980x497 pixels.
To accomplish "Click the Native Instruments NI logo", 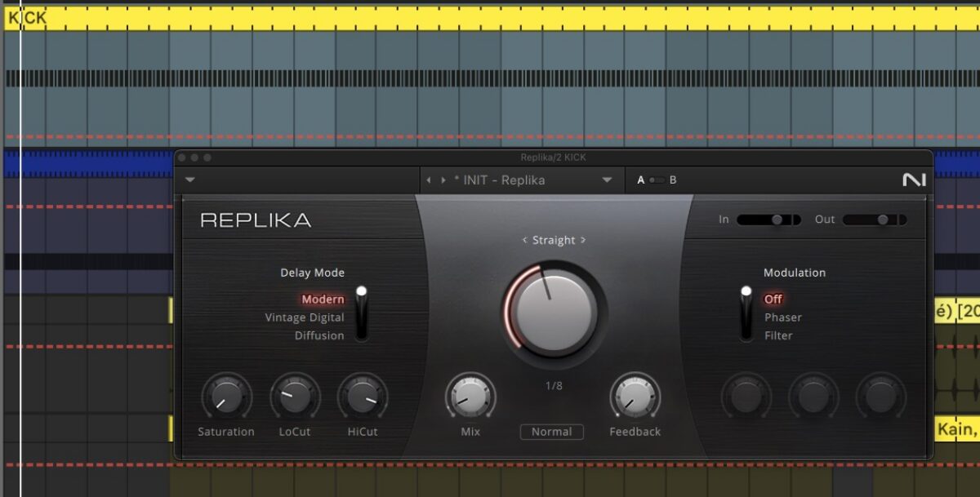I will (x=914, y=180).
